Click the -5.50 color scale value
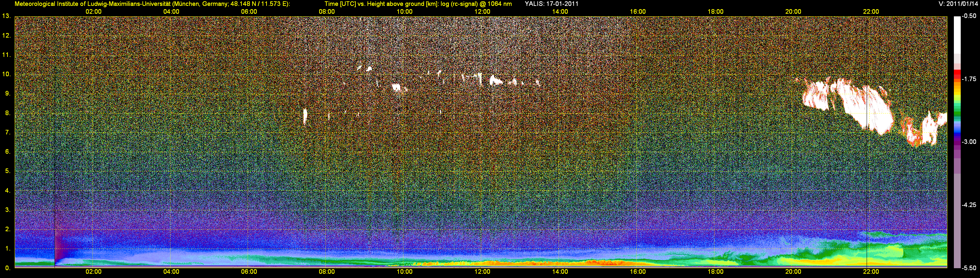This screenshot has width=980, height=278. (x=969, y=268)
